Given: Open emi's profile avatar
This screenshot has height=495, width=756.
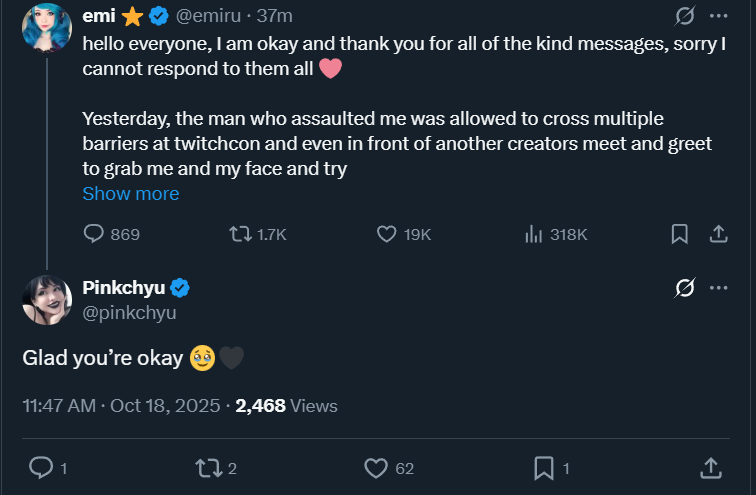Looking at the screenshot, I should click(47, 28).
